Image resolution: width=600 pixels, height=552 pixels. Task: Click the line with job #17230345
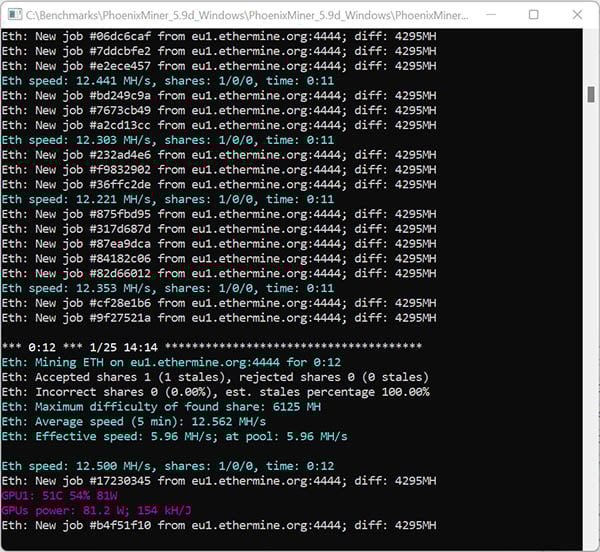(219, 481)
